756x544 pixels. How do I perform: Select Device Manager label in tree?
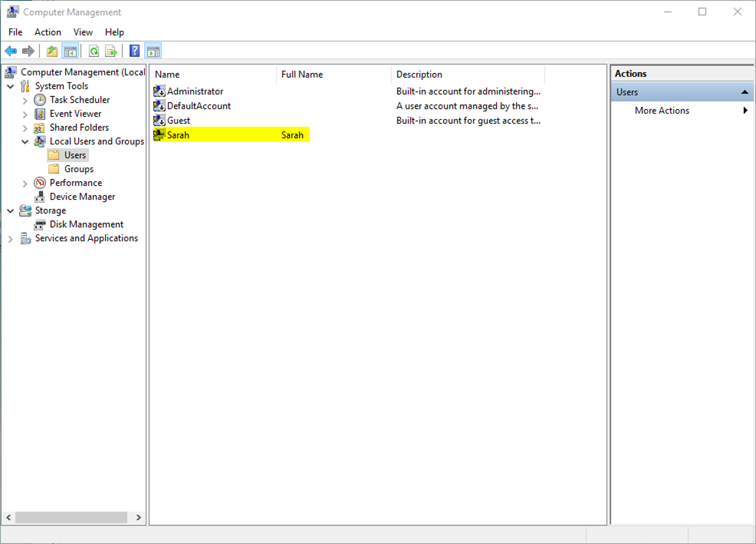coord(82,196)
